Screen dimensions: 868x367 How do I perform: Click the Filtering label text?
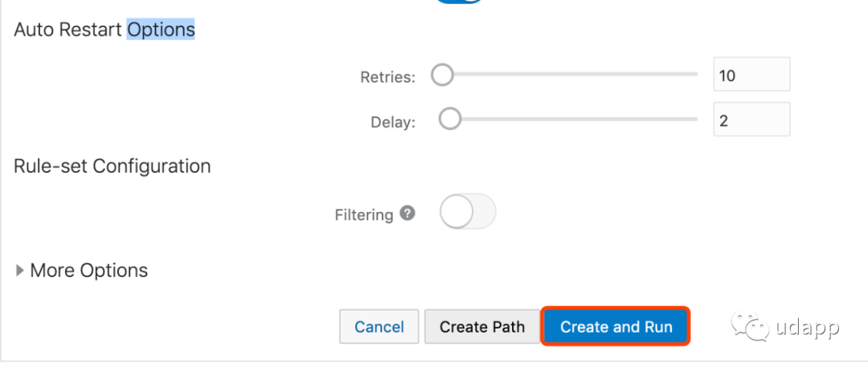(364, 214)
